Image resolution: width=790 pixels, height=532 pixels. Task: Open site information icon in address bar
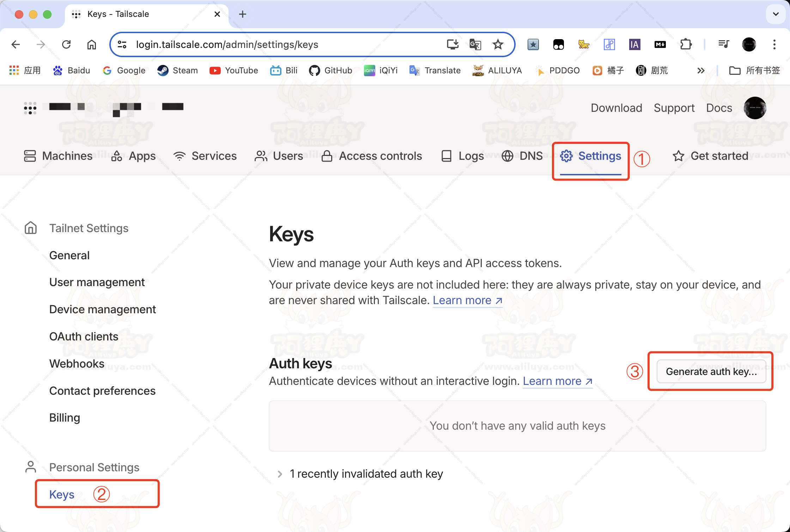point(122,44)
